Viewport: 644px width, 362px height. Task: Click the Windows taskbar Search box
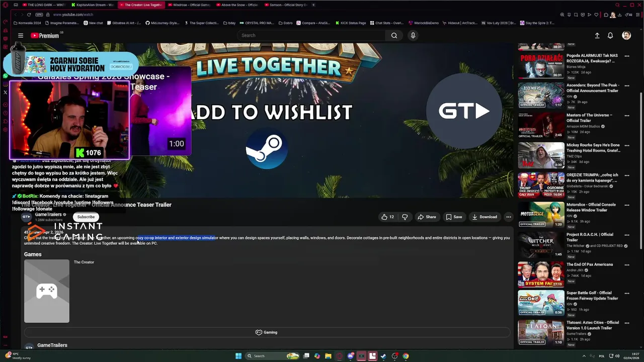(x=272, y=356)
